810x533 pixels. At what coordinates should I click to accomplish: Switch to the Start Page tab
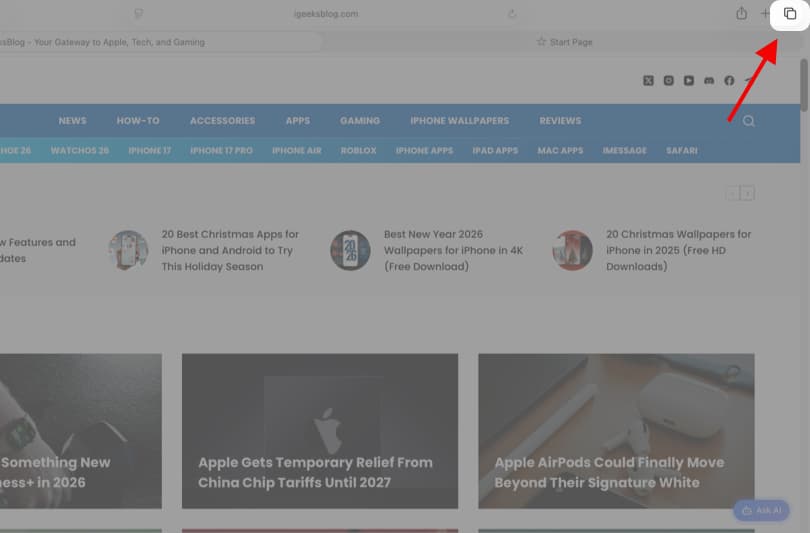(564, 42)
